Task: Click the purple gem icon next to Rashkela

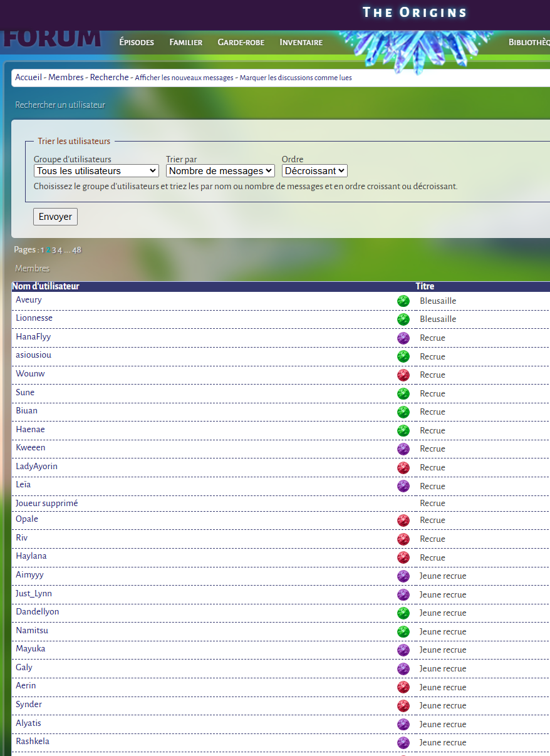Action: (x=403, y=742)
